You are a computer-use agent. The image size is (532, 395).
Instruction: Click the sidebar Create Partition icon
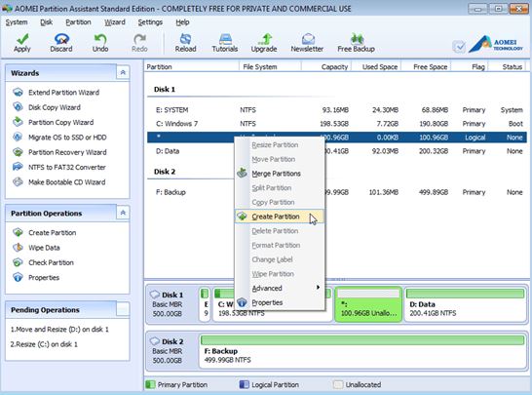[x=18, y=233]
